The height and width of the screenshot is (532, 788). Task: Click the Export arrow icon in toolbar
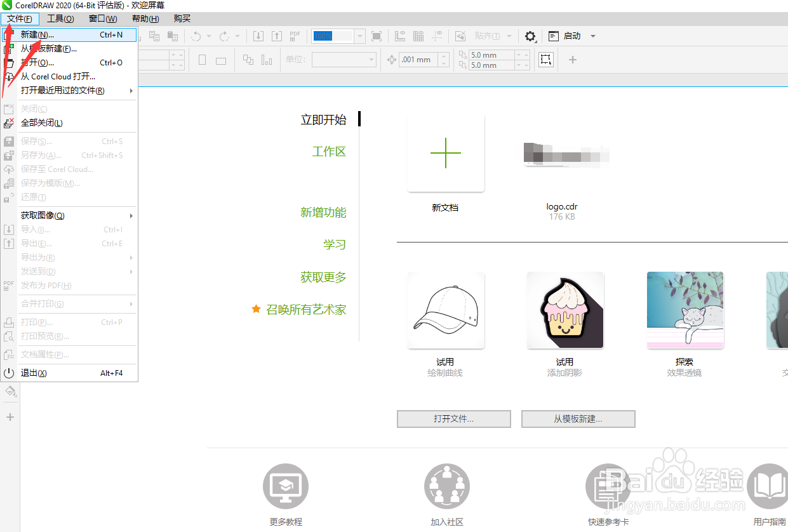click(277, 36)
